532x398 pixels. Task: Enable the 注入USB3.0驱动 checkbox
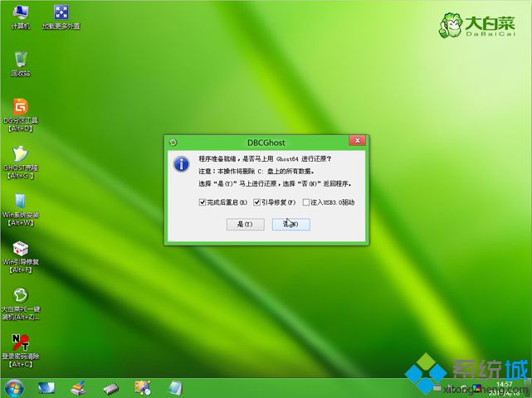(306, 202)
